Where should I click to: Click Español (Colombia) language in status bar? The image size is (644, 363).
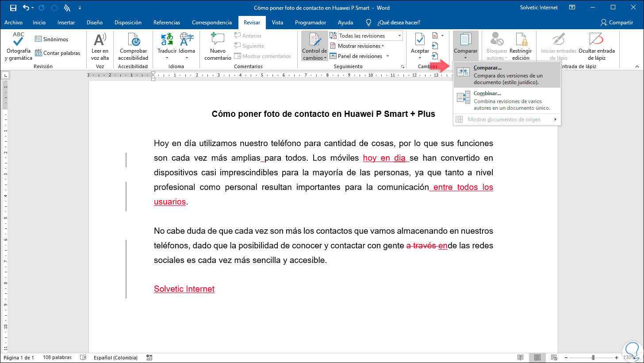pos(116,358)
